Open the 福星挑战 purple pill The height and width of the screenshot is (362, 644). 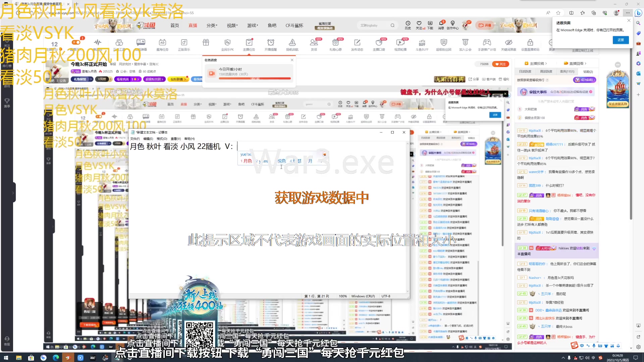coord(128,79)
